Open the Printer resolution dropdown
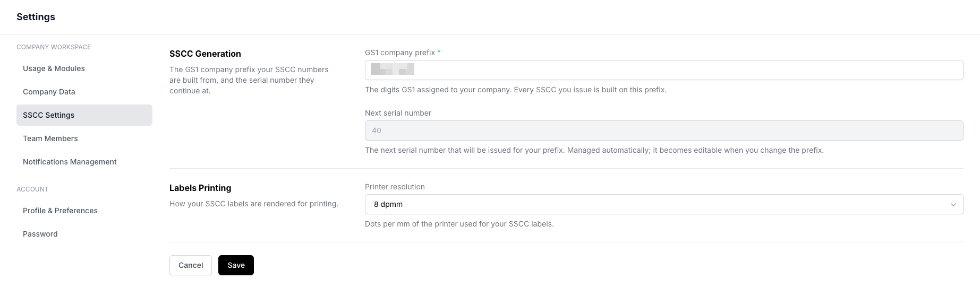The width and height of the screenshot is (980, 305). point(664,204)
